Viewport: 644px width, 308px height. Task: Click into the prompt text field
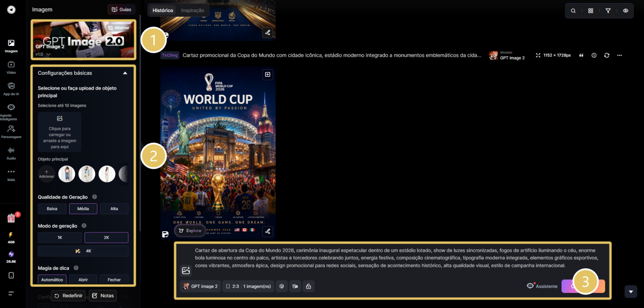point(396,258)
